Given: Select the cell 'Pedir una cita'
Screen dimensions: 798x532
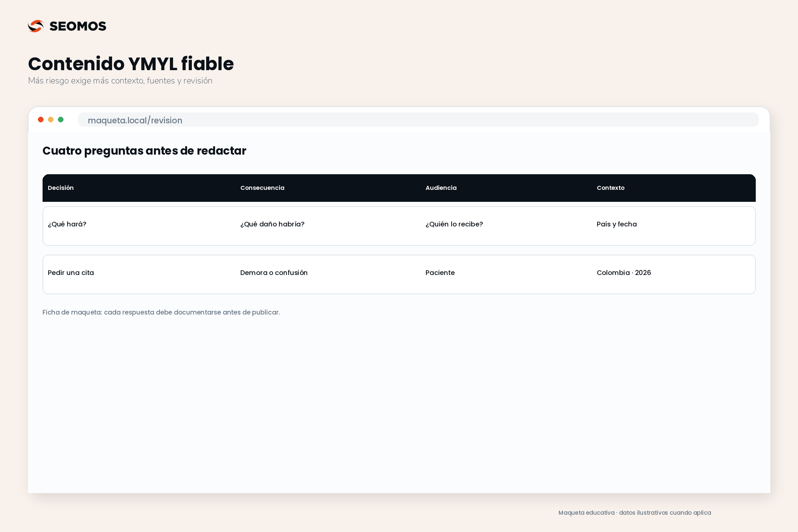Looking at the screenshot, I should pos(71,273).
